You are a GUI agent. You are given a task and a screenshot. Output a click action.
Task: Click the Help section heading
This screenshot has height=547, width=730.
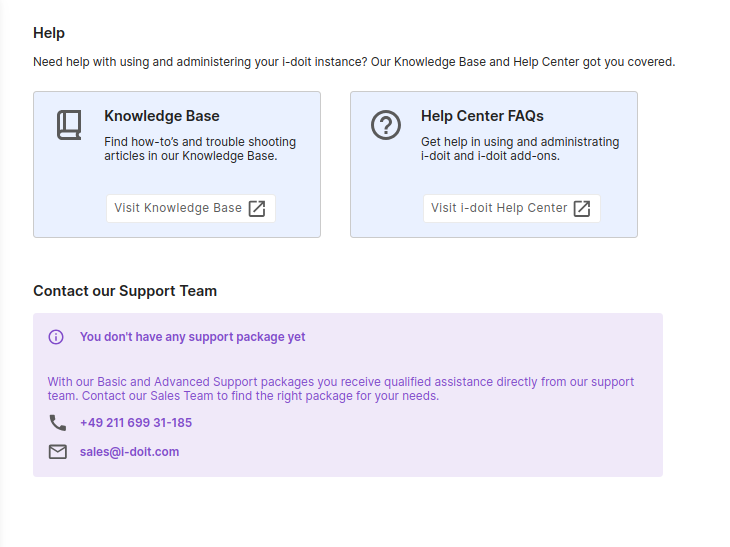[x=49, y=33]
